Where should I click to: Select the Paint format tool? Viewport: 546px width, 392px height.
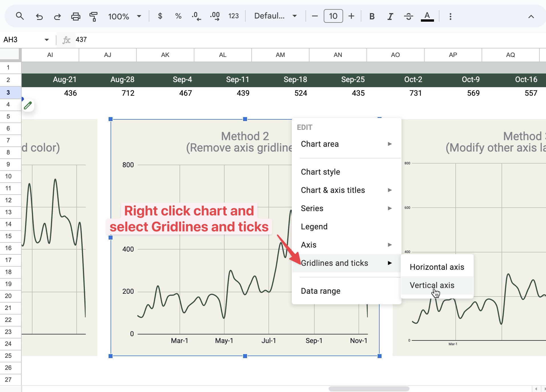[x=94, y=16]
